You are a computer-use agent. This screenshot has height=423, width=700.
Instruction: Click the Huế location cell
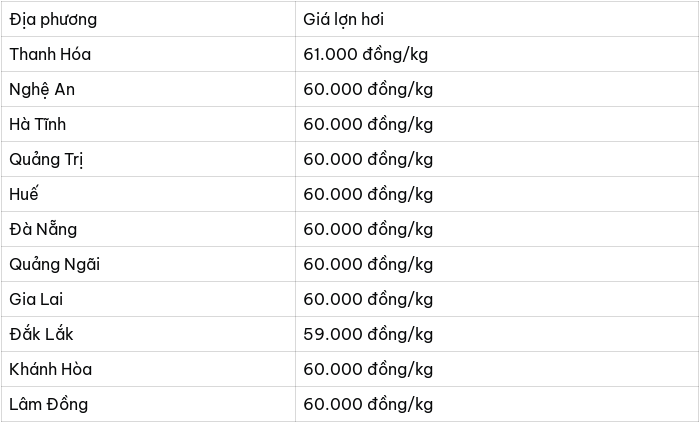click(x=148, y=194)
